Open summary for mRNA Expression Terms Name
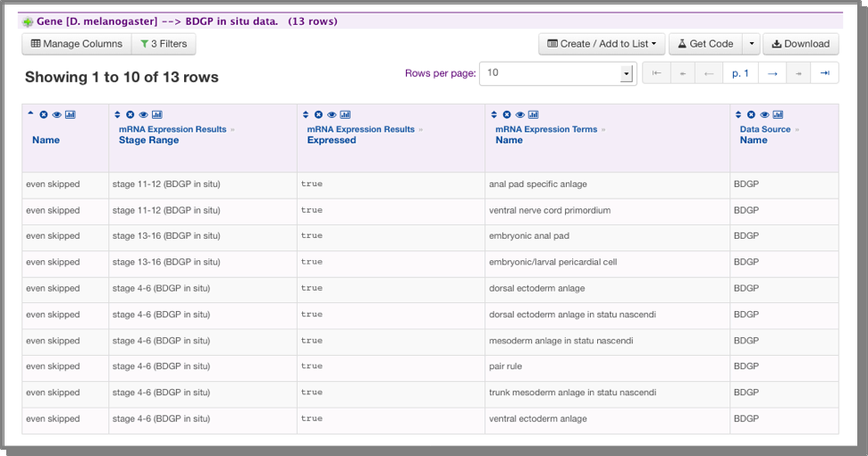 (x=534, y=114)
